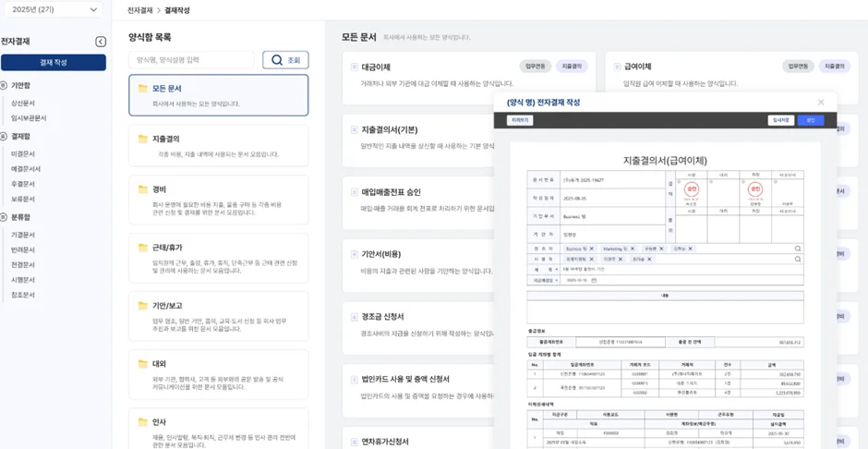868x449 pixels.
Task: Open 참조문서 in the sidebar
Action: pyautogui.click(x=23, y=295)
